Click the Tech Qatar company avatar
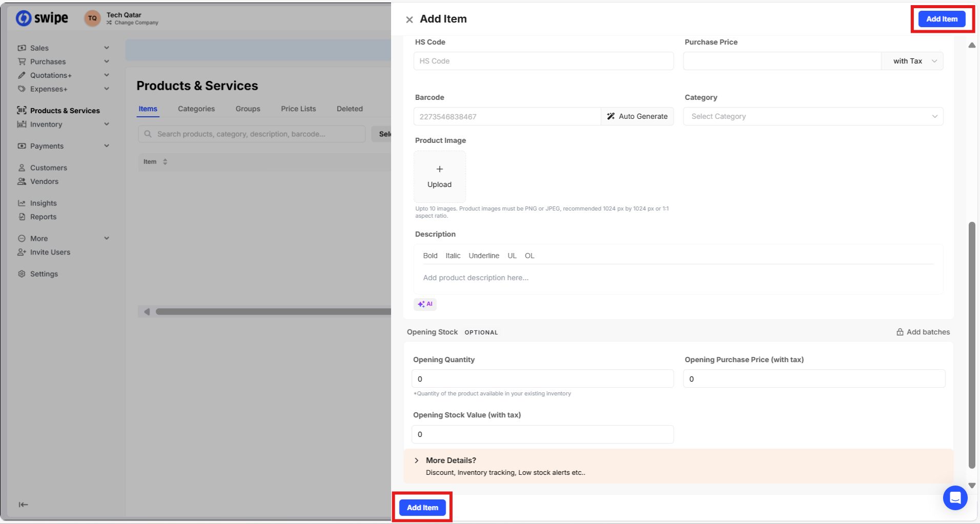The height and width of the screenshot is (524, 980). pos(92,18)
